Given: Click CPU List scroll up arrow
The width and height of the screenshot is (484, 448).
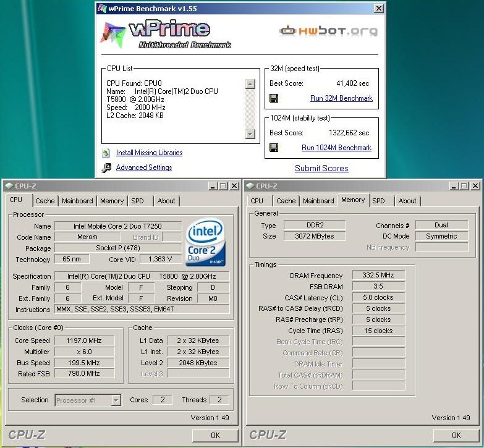Looking at the screenshot, I should pos(250,84).
